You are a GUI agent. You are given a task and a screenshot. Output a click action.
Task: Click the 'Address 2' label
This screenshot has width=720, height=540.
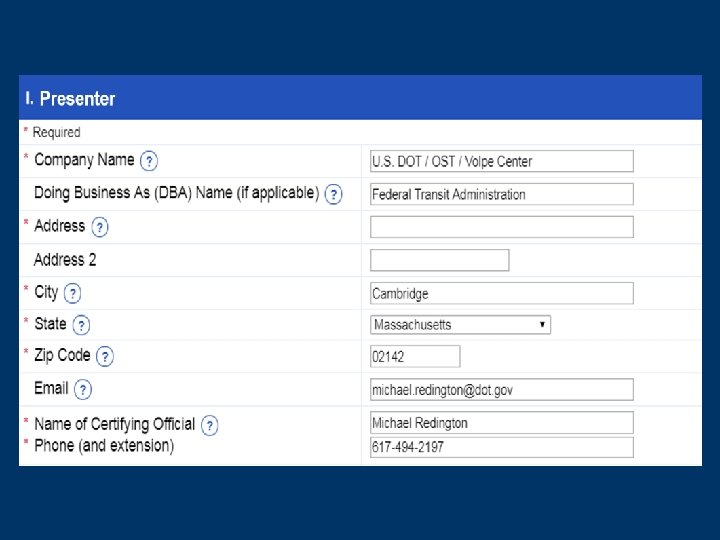pos(65,260)
